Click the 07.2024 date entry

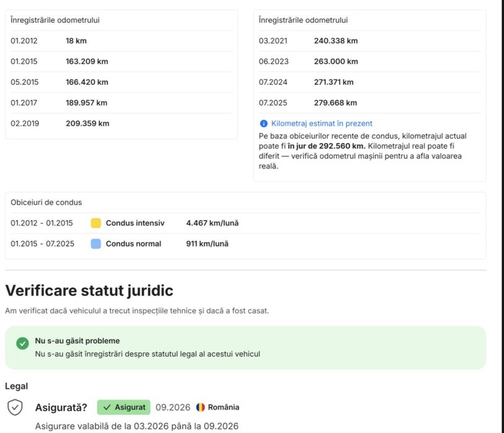click(x=273, y=82)
